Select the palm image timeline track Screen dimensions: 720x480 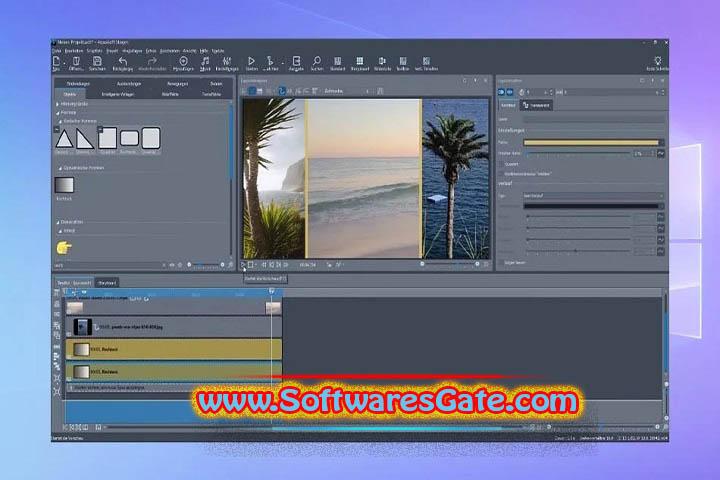pyautogui.click(x=174, y=327)
